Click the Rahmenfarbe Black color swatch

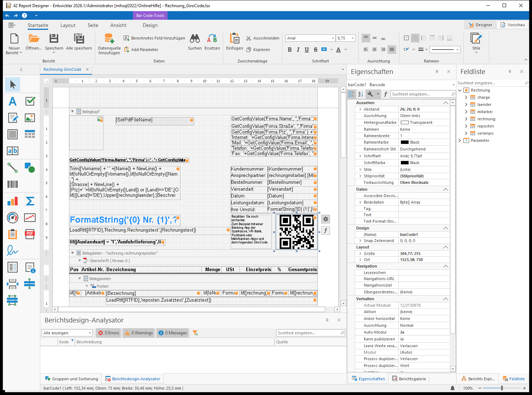click(x=404, y=142)
